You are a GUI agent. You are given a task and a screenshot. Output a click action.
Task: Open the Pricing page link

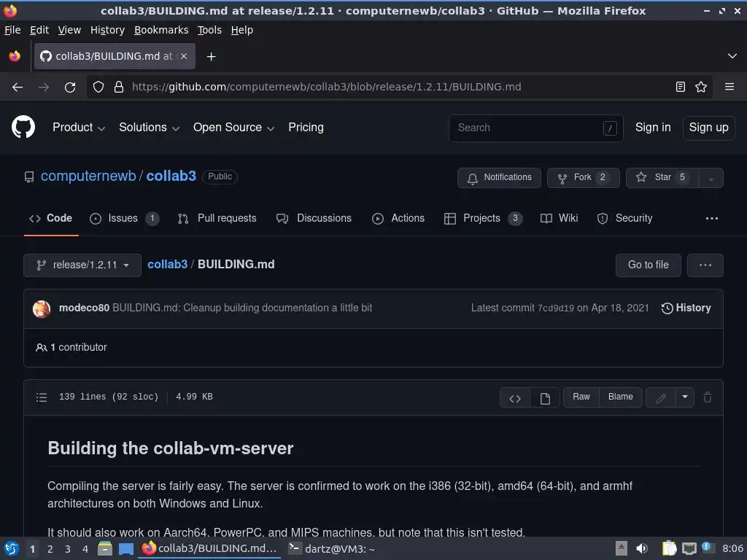306,128
